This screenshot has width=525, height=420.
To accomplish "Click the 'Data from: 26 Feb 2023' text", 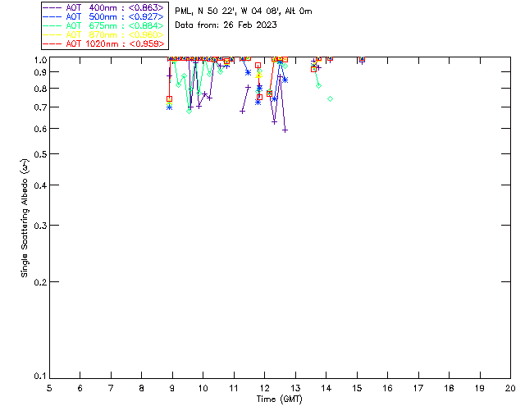I will (226, 25).
